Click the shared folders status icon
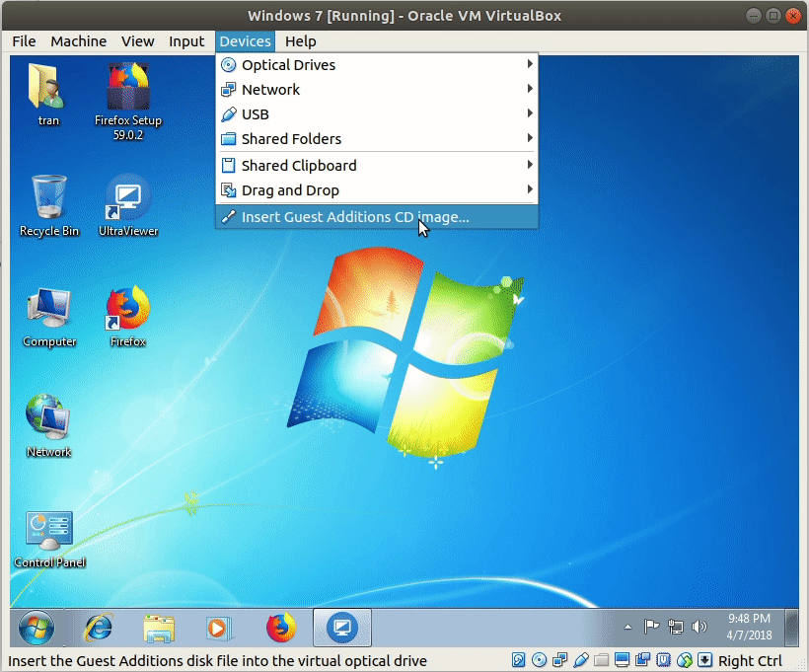 pos(601,660)
